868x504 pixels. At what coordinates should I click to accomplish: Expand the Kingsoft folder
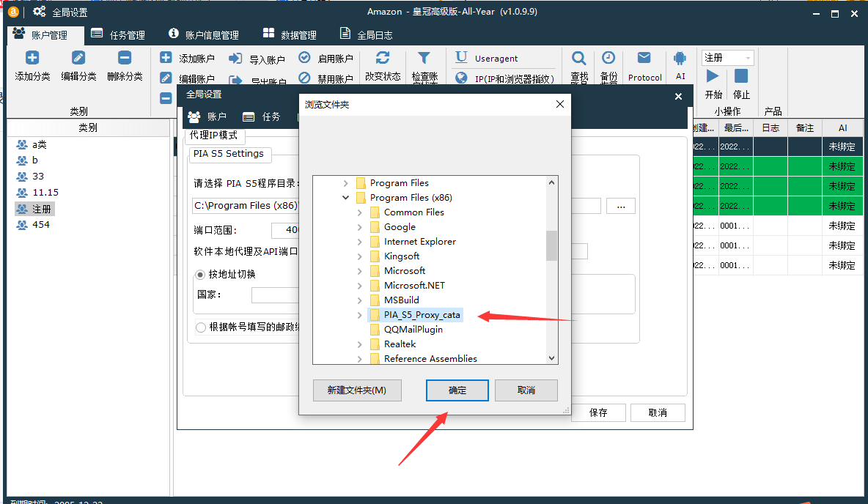360,256
